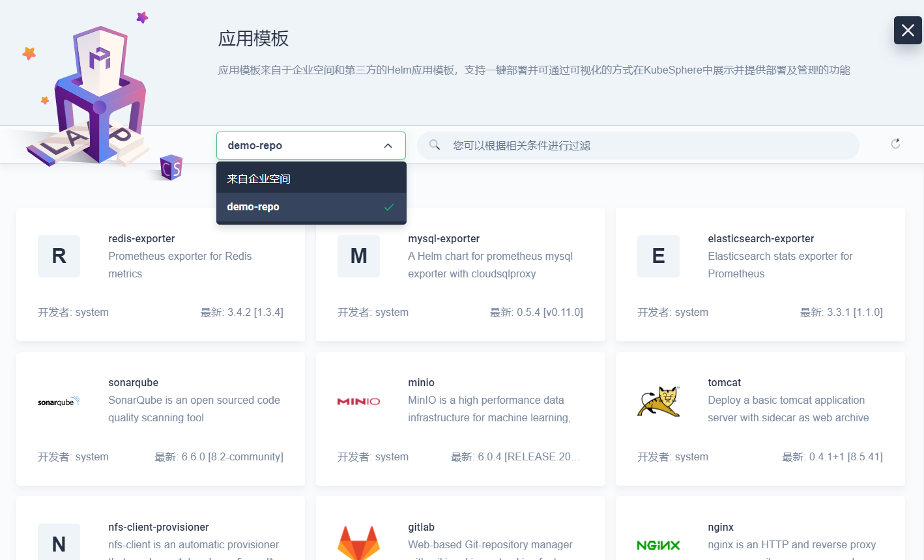Screen dimensions: 924x560
Task: Refresh the application template list
Action: pos(895,143)
